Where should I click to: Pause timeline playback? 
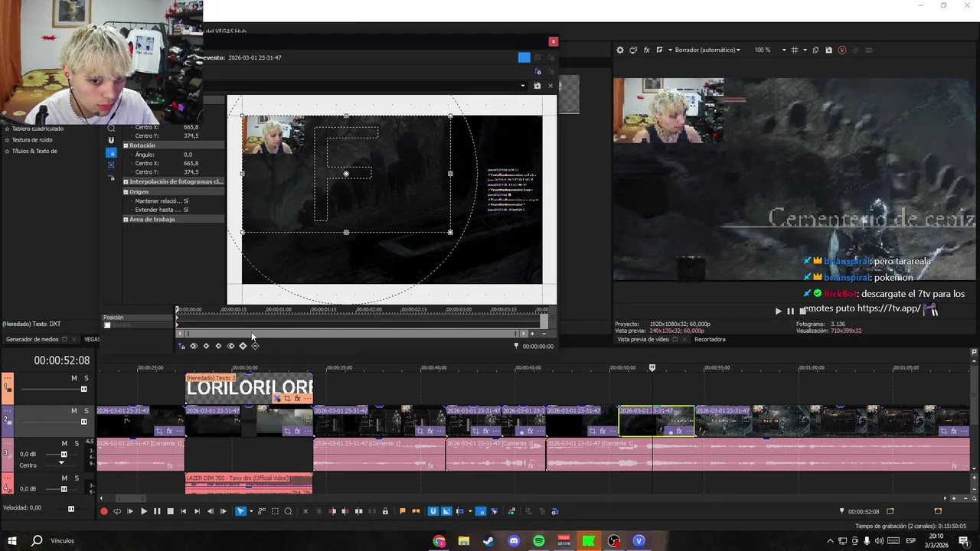pos(157,512)
